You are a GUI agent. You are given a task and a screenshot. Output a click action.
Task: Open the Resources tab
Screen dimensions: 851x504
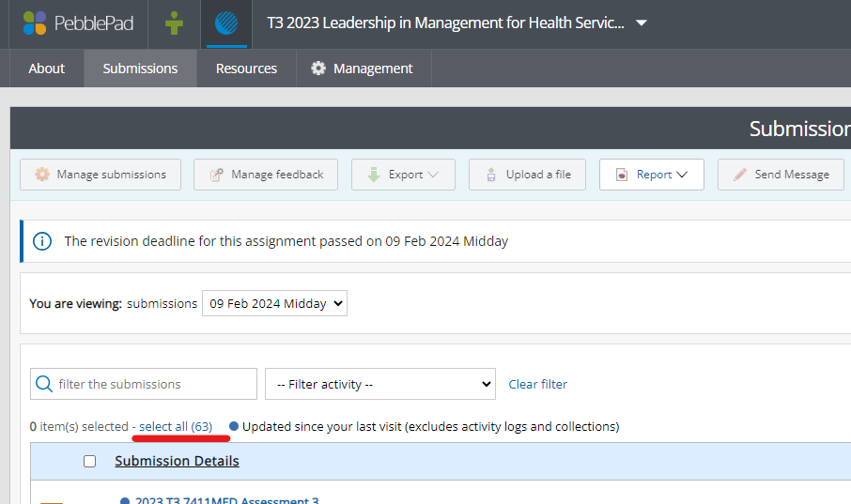coord(246,69)
